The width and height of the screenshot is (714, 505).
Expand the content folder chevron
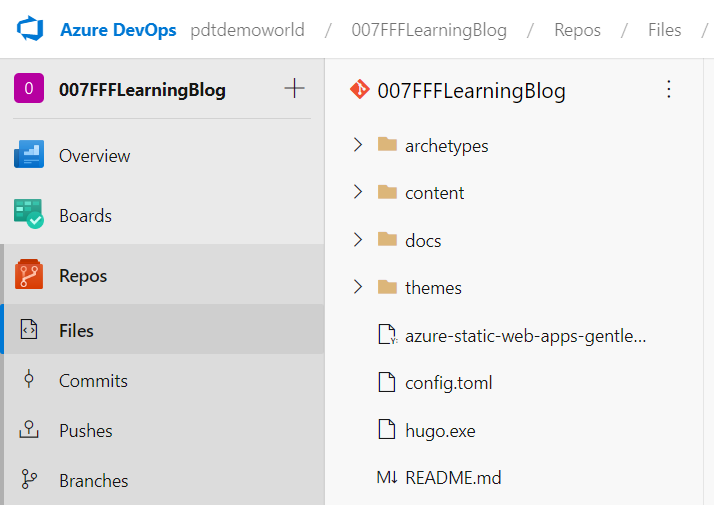pos(358,192)
